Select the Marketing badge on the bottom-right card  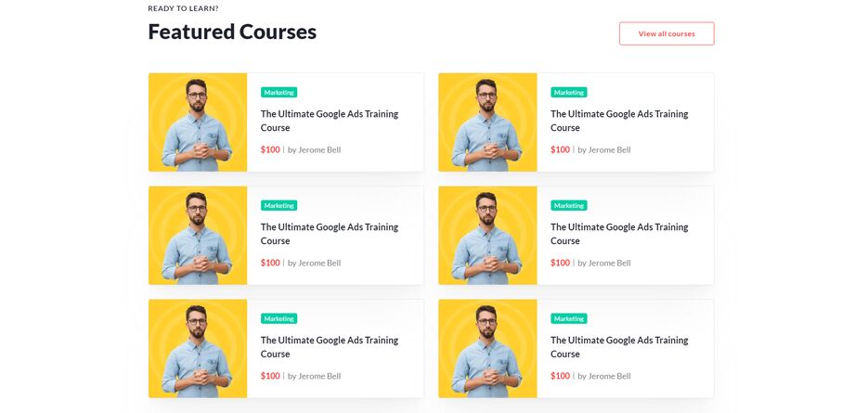569,319
